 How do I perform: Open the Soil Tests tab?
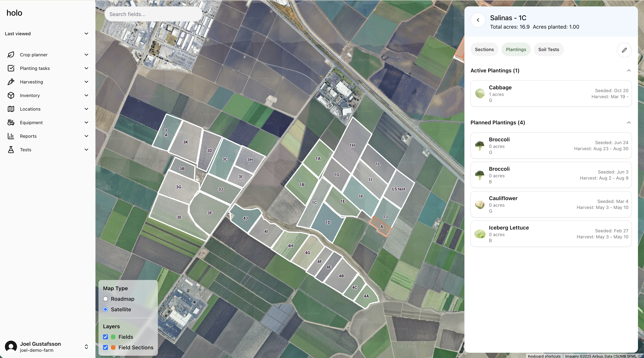(x=549, y=49)
